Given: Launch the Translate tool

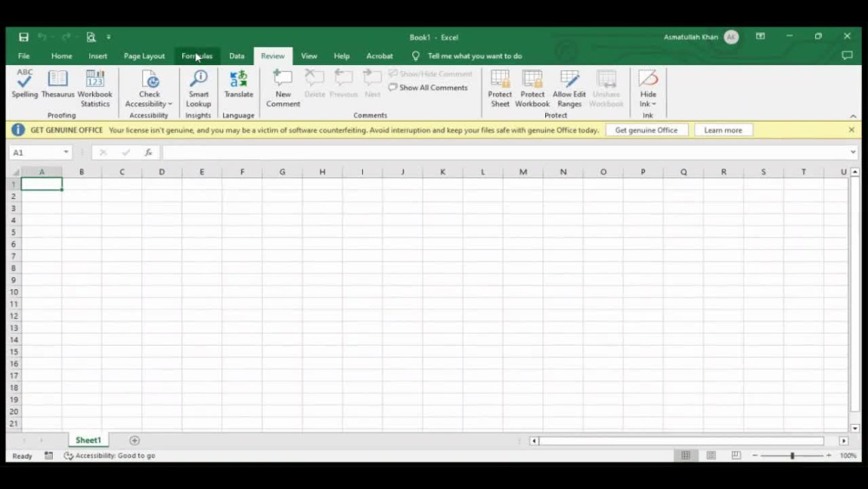Looking at the screenshot, I should pos(239,84).
